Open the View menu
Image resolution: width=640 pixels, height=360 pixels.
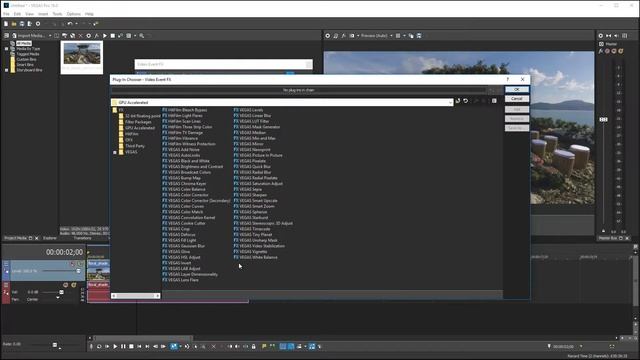click(29, 14)
